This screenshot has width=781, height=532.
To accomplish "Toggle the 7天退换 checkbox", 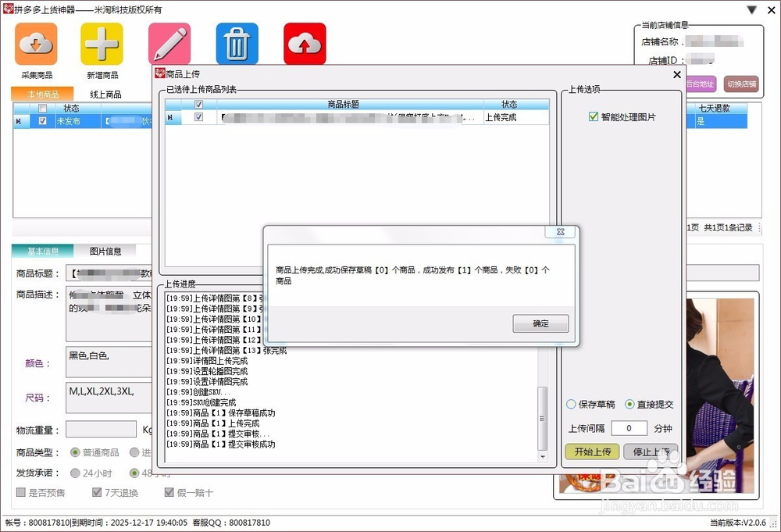I will pyautogui.click(x=97, y=492).
